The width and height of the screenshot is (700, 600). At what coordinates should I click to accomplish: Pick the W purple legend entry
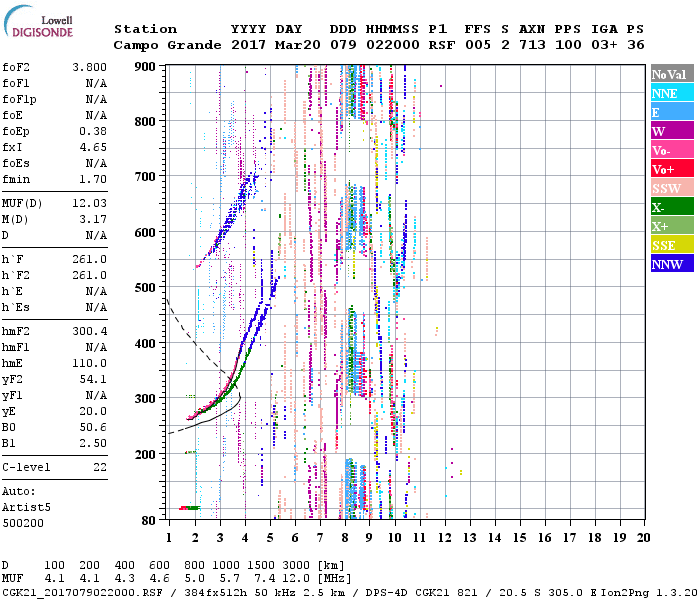pos(672,131)
